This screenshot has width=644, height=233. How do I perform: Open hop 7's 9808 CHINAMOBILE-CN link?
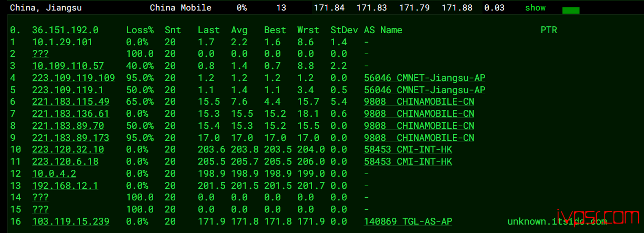tap(419, 114)
